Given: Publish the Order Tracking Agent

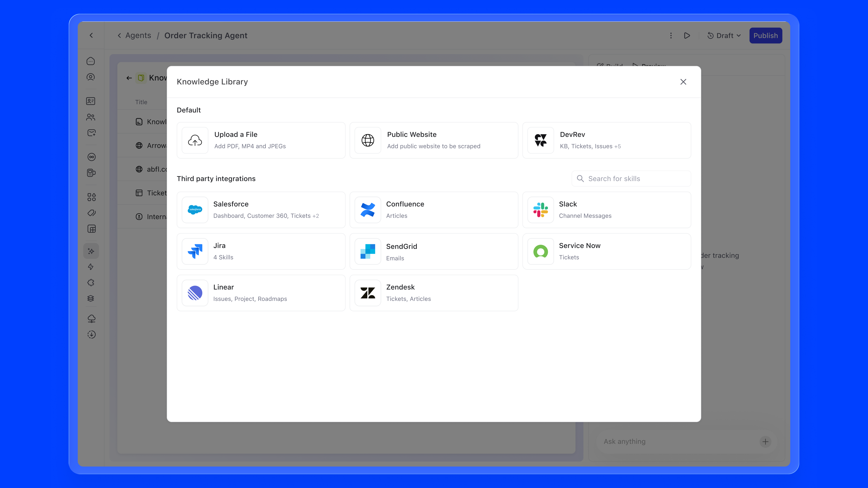Looking at the screenshot, I should tap(766, 35).
